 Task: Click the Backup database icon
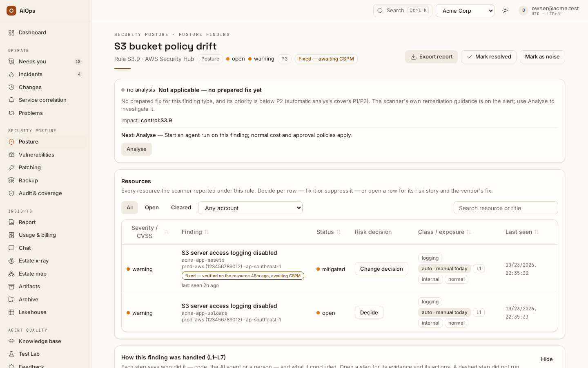(11, 180)
